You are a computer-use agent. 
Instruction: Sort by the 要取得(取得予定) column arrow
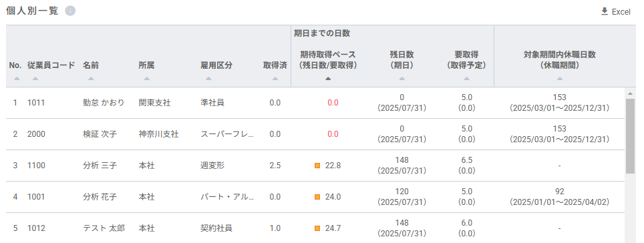(x=466, y=78)
